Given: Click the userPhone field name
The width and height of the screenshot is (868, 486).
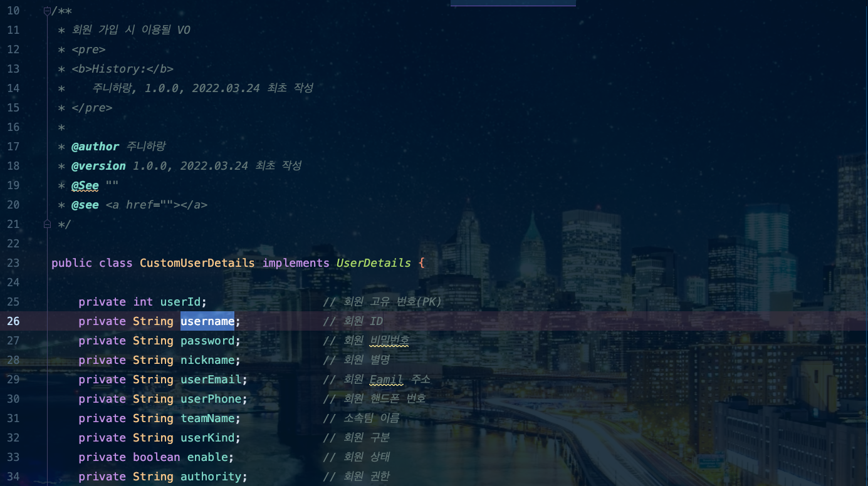Looking at the screenshot, I should coord(211,399).
